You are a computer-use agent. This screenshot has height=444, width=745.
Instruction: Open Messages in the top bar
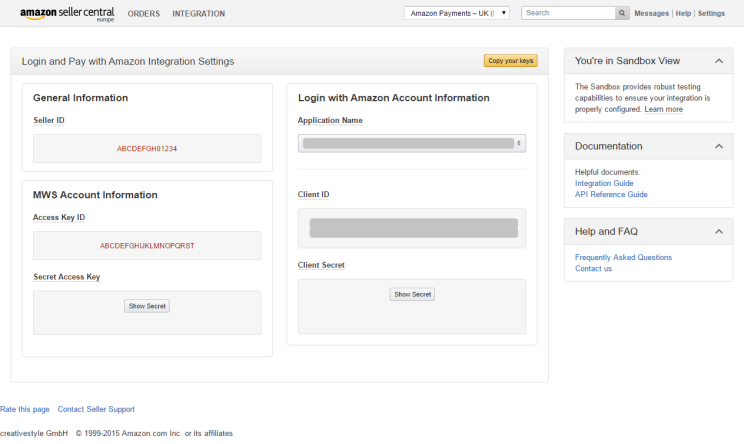pos(651,13)
